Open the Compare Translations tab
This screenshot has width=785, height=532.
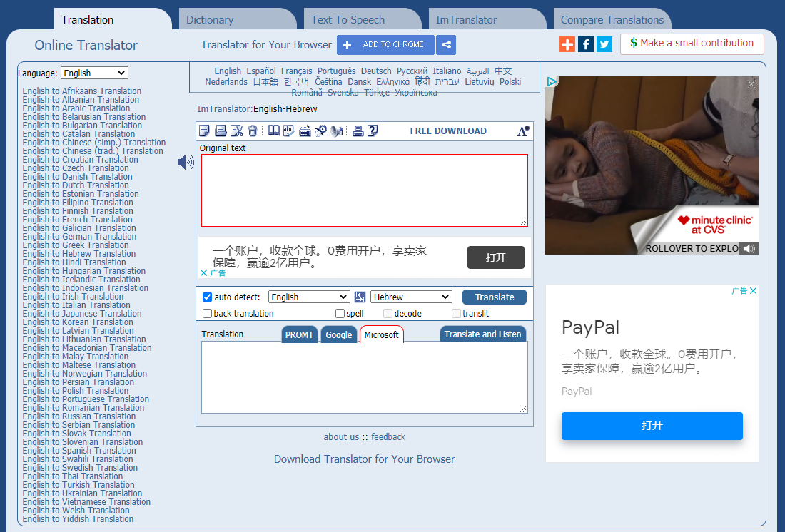pyautogui.click(x=612, y=19)
